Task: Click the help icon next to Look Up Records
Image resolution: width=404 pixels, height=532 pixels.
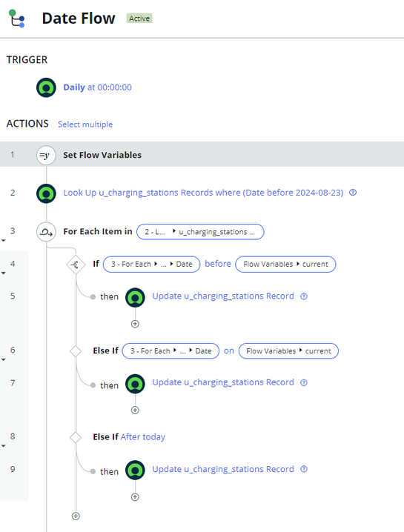Action: click(353, 193)
